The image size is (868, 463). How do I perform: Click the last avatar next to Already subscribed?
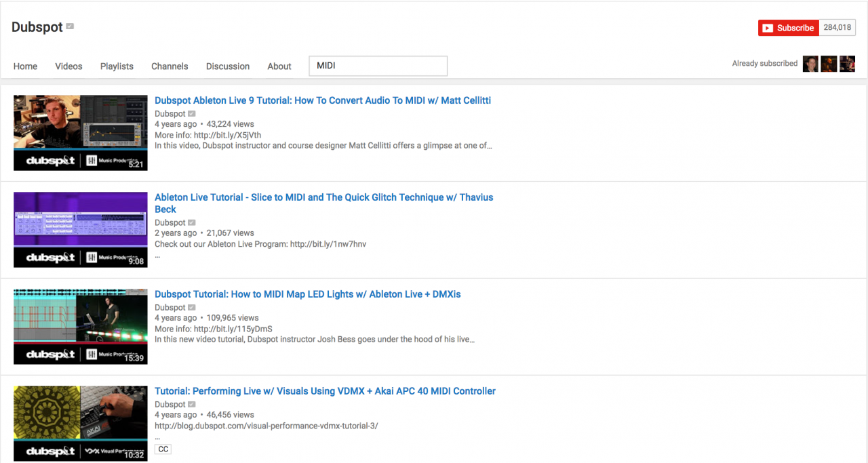pyautogui.click(x=847, y=64)
